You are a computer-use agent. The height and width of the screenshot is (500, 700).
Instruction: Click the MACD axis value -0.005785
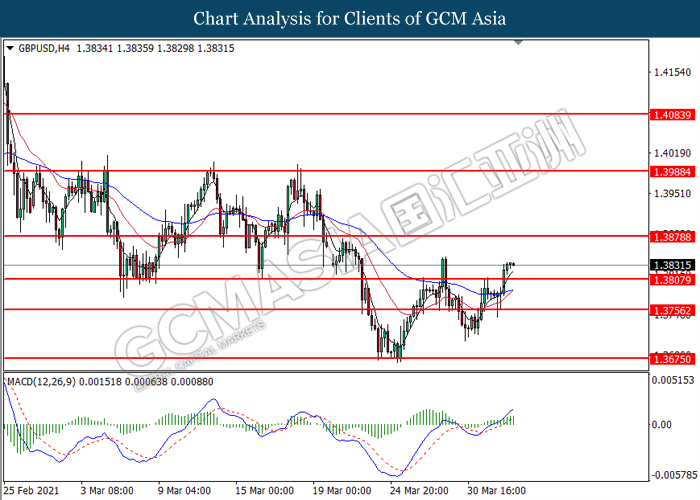[x=675, y=474]
